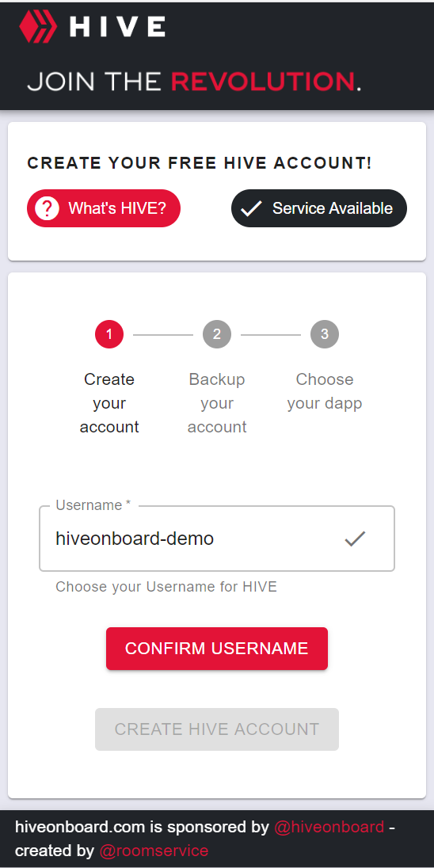Image resolution: width=434 pixels, height=868 pixels.
Task: Click the red Hive diamond logo icon
Action: tap(38, 27)
